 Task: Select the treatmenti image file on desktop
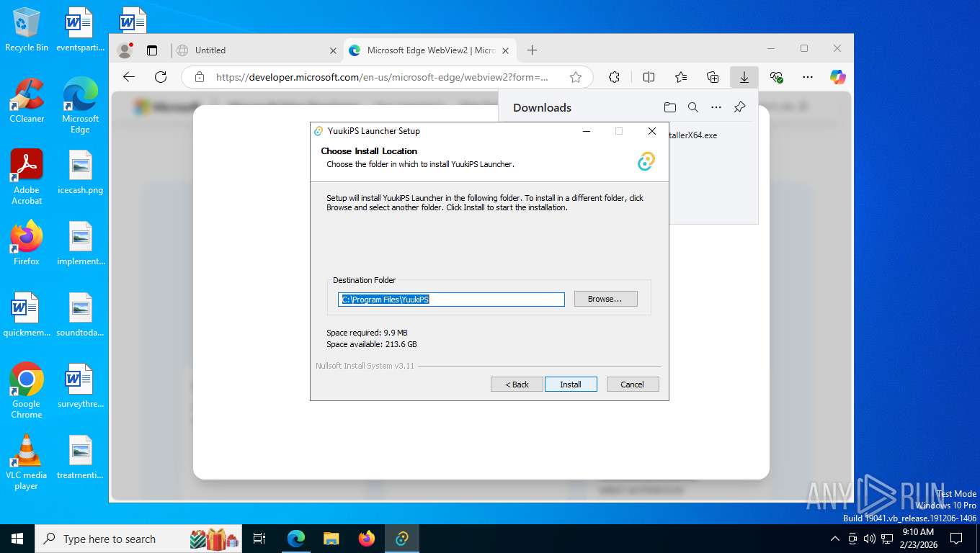pyautogui.click(x=80, y=457)
